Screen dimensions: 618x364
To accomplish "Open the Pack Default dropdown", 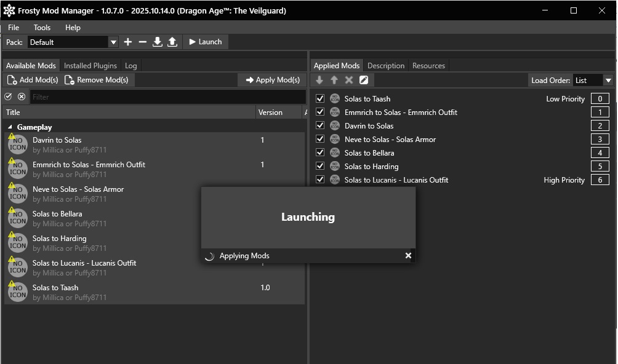I will (x=73, y=42).
